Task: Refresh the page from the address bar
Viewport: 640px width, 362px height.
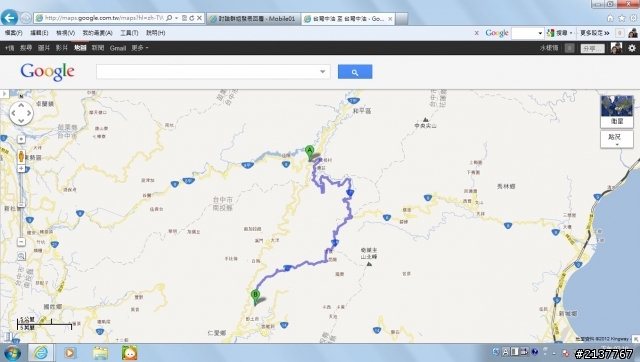Action: coord(191,18)
